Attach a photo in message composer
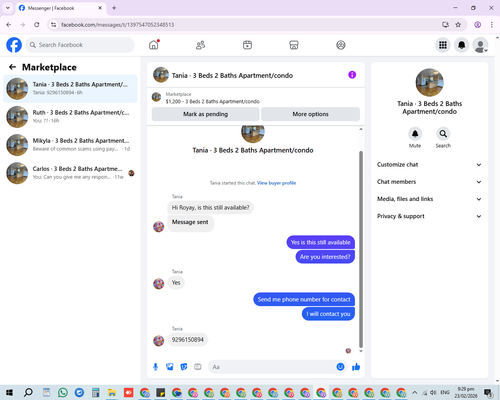Screen dimensions: 500x400 coord(170,367)
